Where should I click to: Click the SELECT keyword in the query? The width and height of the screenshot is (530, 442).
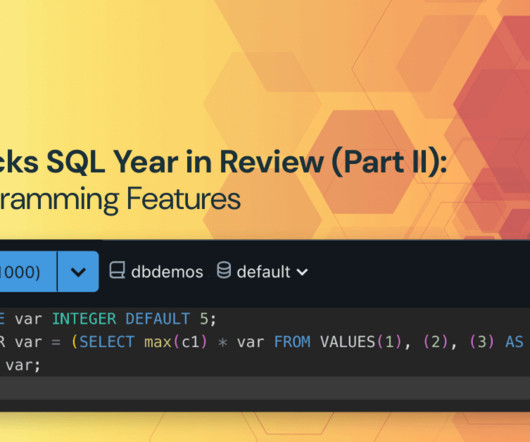point(107,342)
